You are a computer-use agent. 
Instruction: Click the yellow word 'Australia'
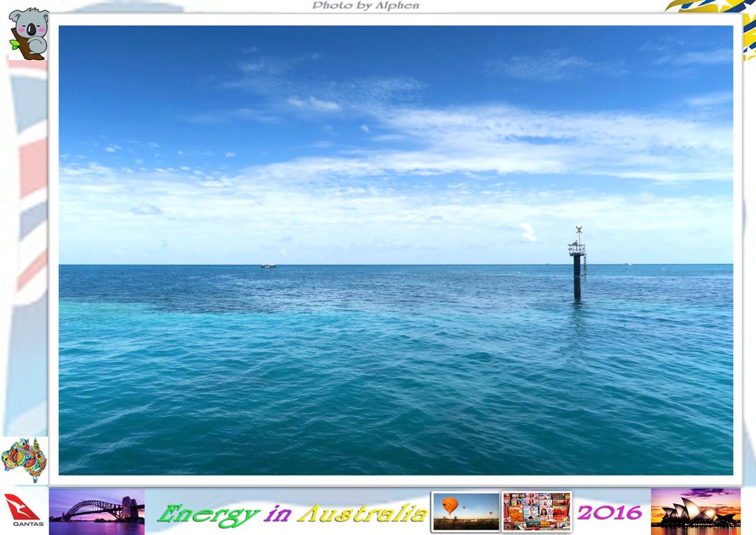pos(362,513)
